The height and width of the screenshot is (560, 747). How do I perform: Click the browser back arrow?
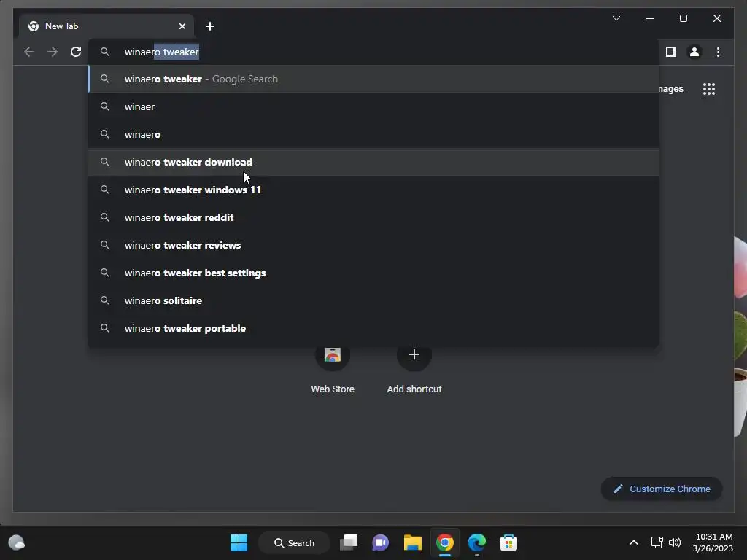29,52
